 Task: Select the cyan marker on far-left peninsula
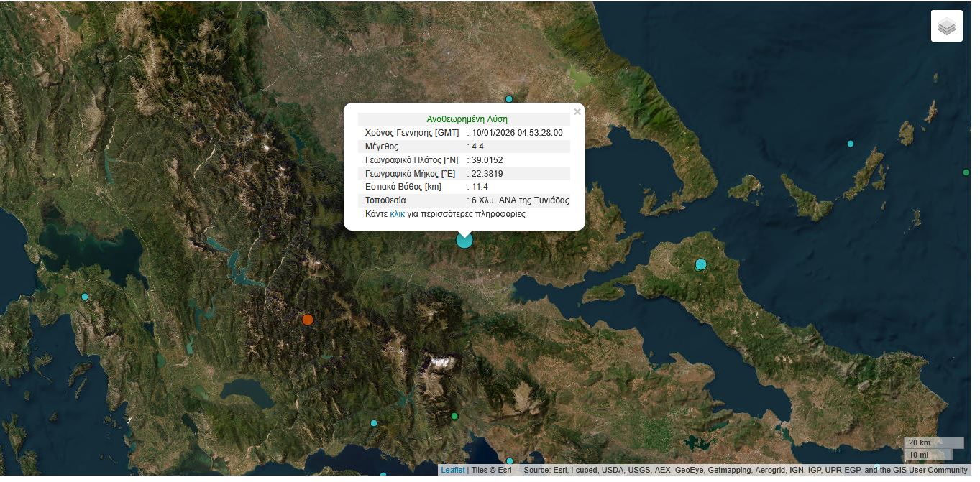85,297
